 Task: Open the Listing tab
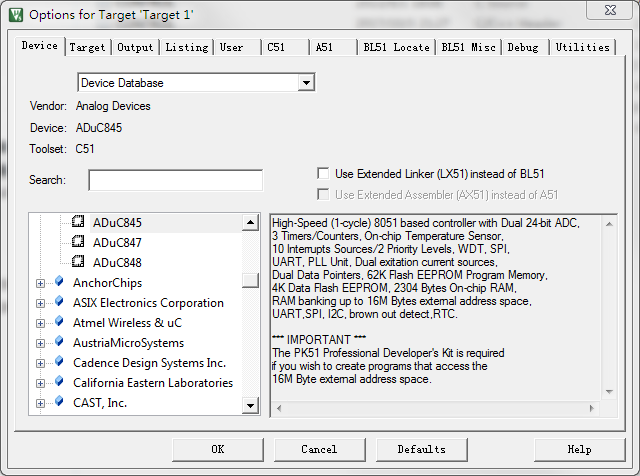(x=187, y=47)
